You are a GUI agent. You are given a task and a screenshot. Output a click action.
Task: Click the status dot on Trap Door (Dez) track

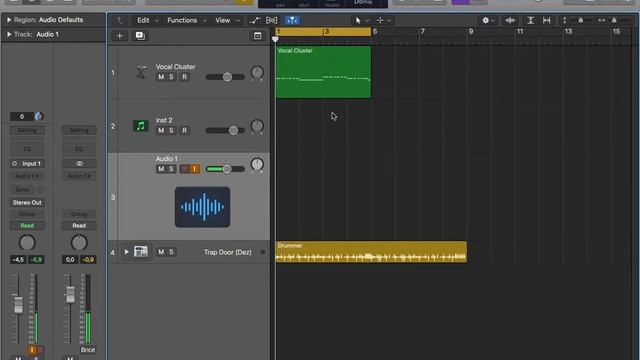click(263, 252)
